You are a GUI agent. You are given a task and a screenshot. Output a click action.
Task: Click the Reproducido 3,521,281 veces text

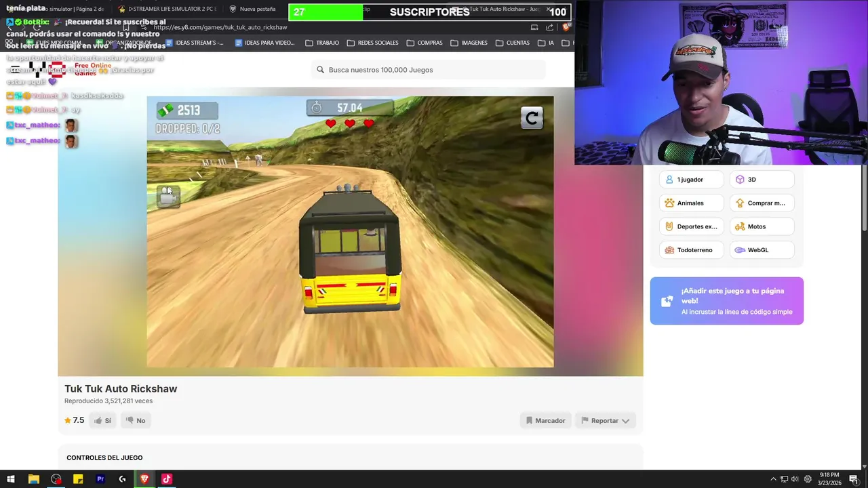(x=108, y=401)
